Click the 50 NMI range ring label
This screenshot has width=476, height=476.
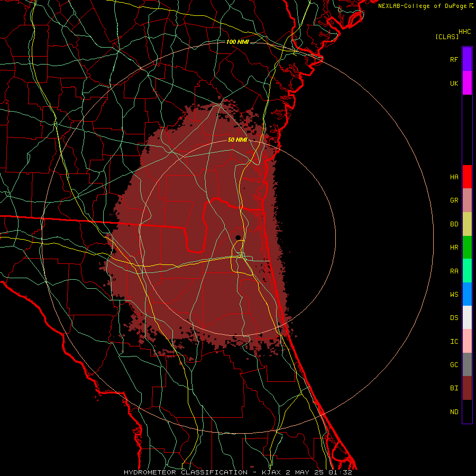click(237, 140)
